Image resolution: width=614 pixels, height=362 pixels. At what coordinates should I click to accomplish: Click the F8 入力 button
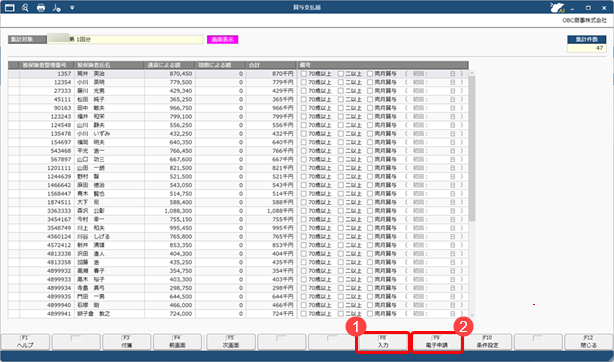[x=383, y=342]
